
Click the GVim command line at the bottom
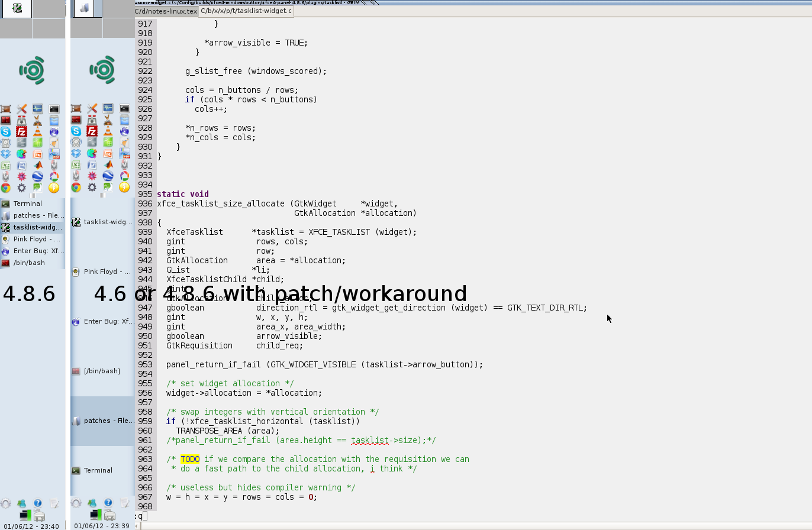(x=414, y=516)
